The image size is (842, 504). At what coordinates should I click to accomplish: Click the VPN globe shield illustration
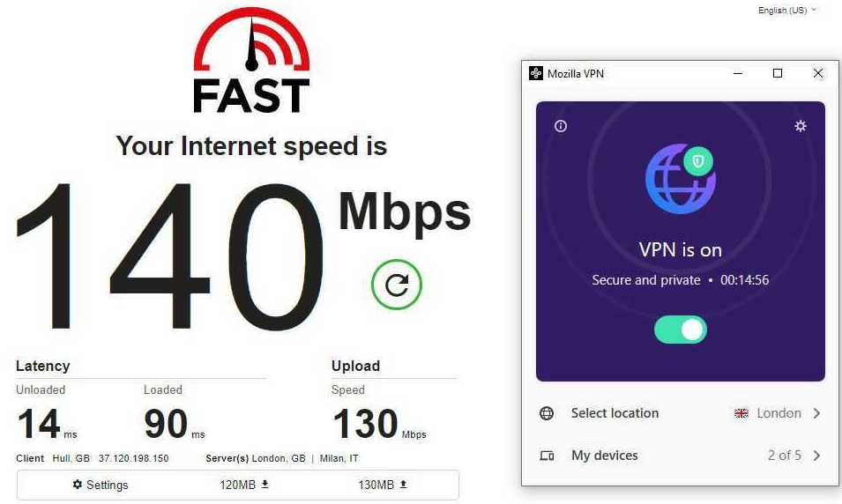click(x=681, y=179)
